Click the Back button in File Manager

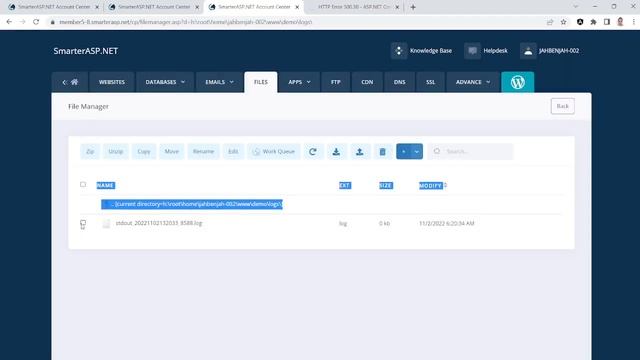coord(562,106)
